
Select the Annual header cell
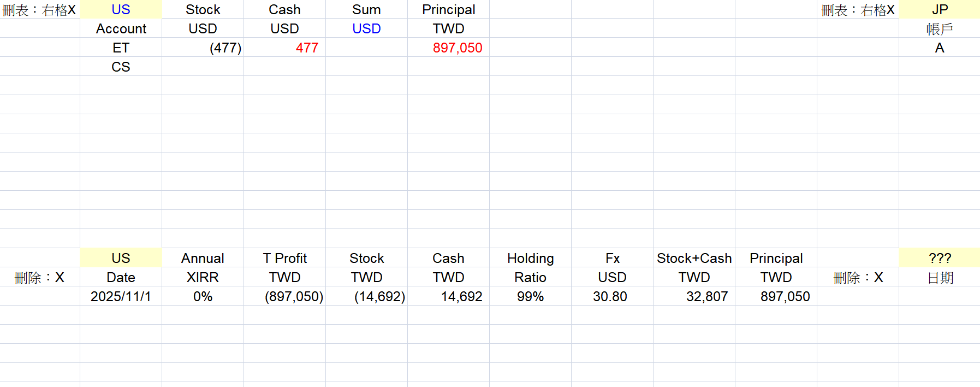(x=203, y=258)
